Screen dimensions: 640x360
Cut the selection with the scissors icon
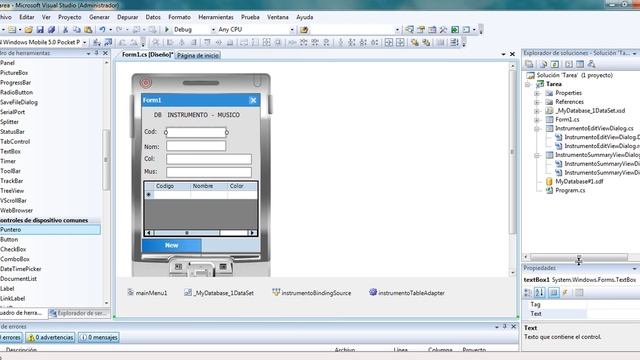coord(65,30)
